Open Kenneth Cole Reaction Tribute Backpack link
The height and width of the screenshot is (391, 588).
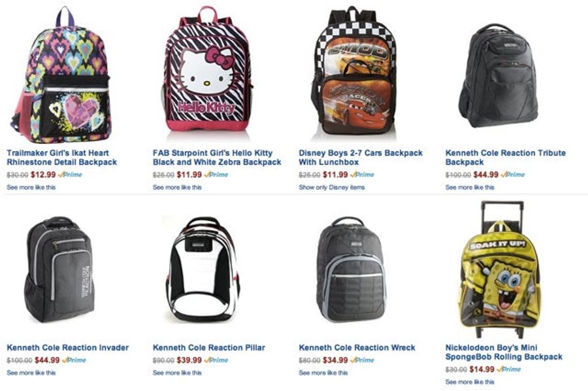[x=505, y=158]
